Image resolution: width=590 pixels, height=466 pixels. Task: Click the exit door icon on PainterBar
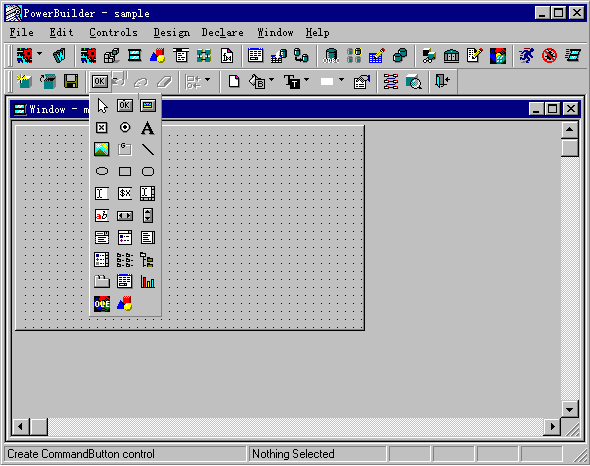coord(442,81)
